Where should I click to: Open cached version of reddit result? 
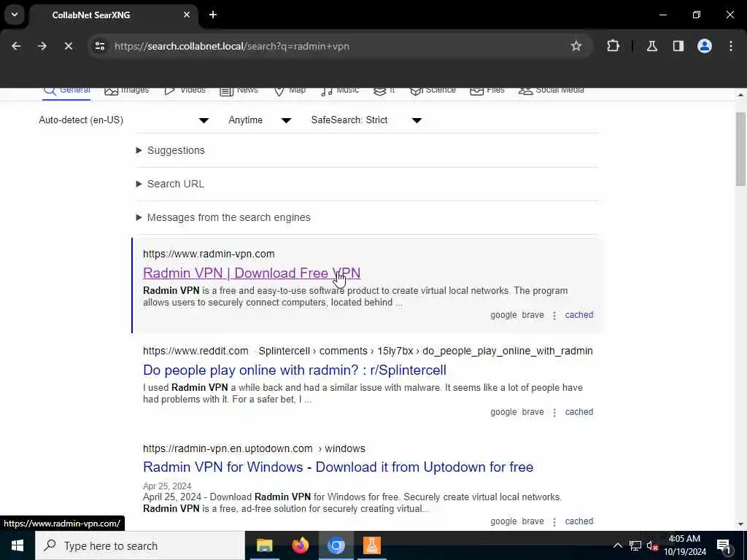coord(578,412)
